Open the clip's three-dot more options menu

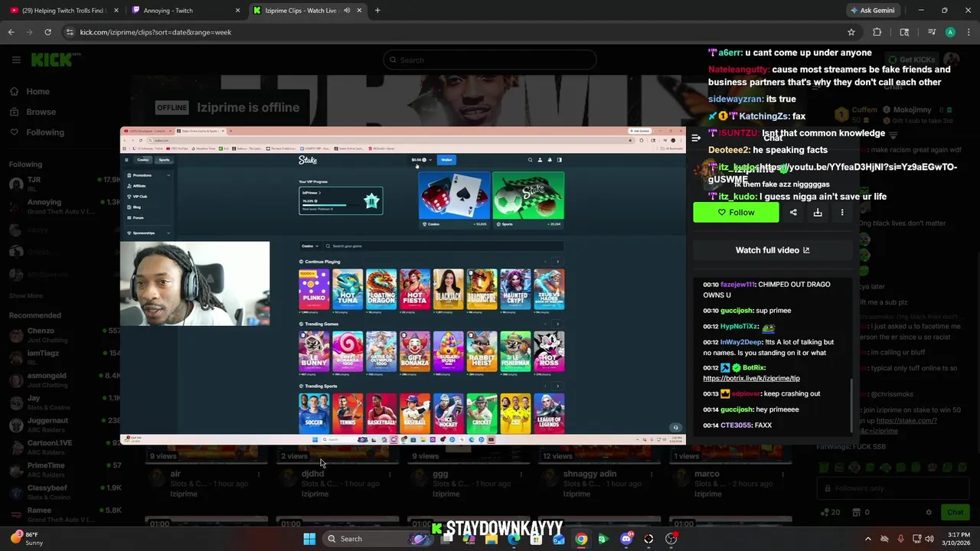click(x=842, y=213)
